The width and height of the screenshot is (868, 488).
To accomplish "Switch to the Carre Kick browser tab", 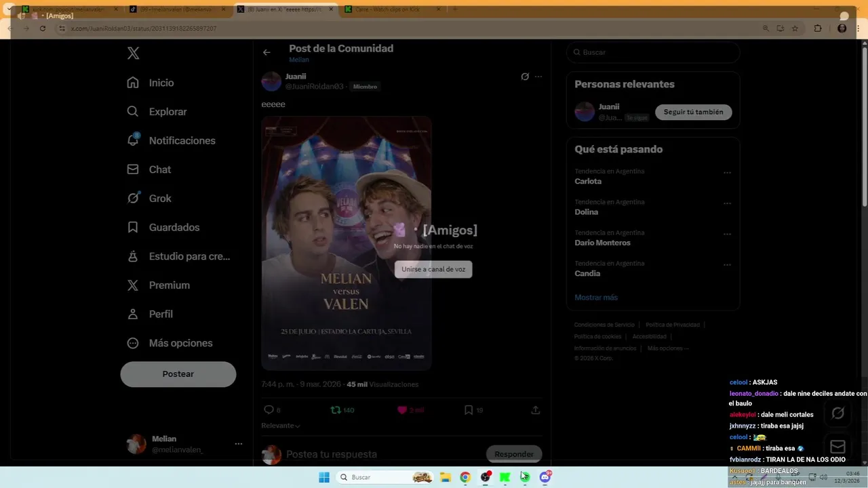I will 393,9.
